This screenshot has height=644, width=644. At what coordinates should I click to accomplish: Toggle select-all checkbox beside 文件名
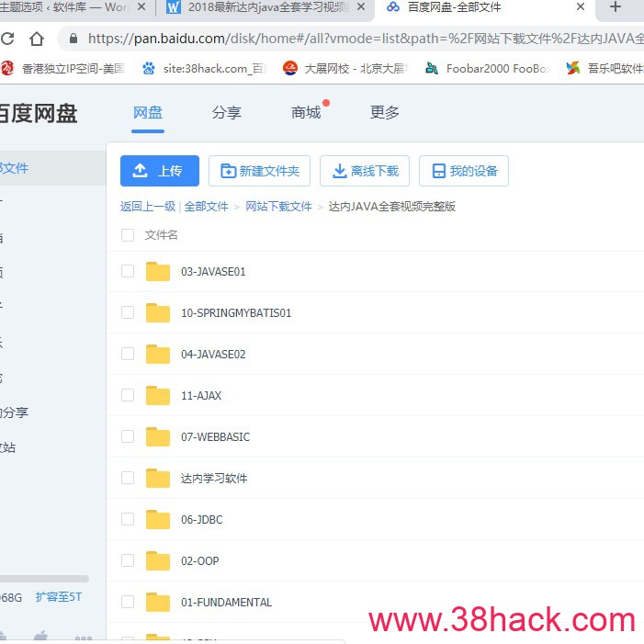[x=128, y=235]
